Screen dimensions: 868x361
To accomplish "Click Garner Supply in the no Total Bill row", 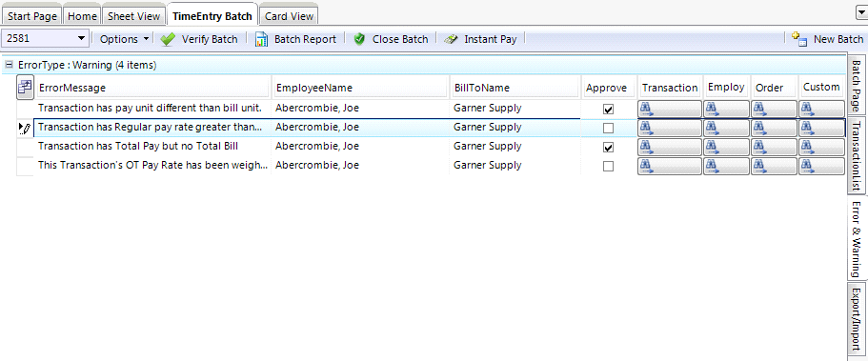I will coord(487,146).
